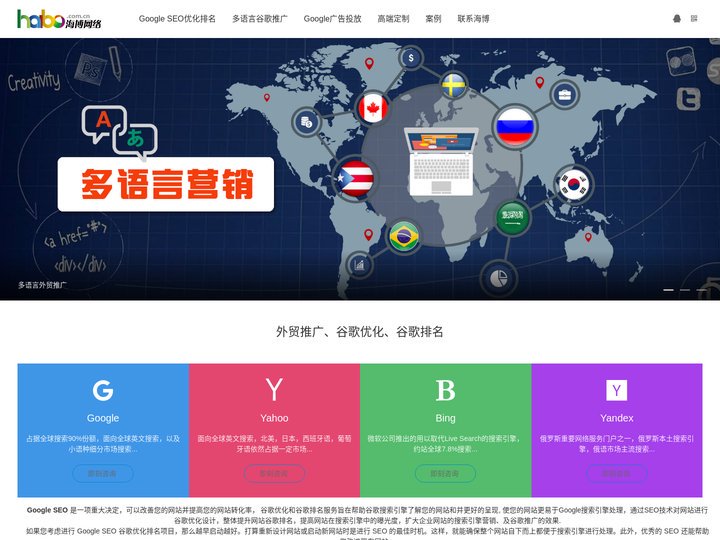Click the Yandex Y square icon
Screen dimensions: 720x540
coord(617,390)
